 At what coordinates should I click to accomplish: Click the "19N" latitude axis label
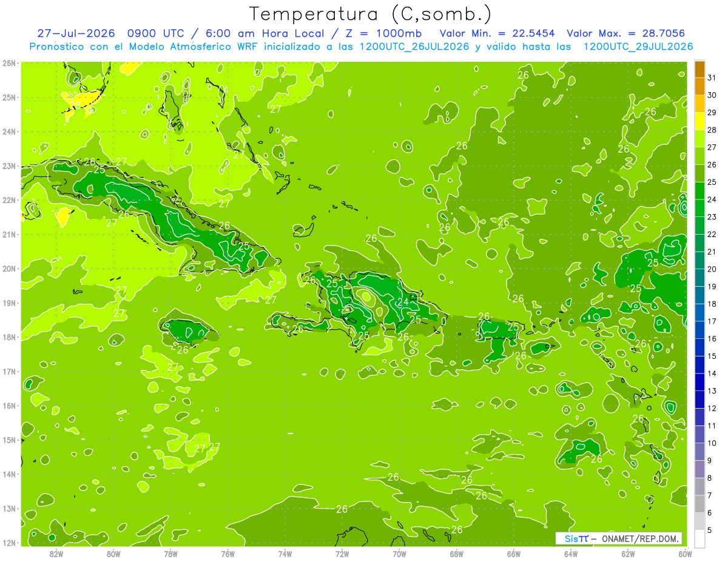9,303
